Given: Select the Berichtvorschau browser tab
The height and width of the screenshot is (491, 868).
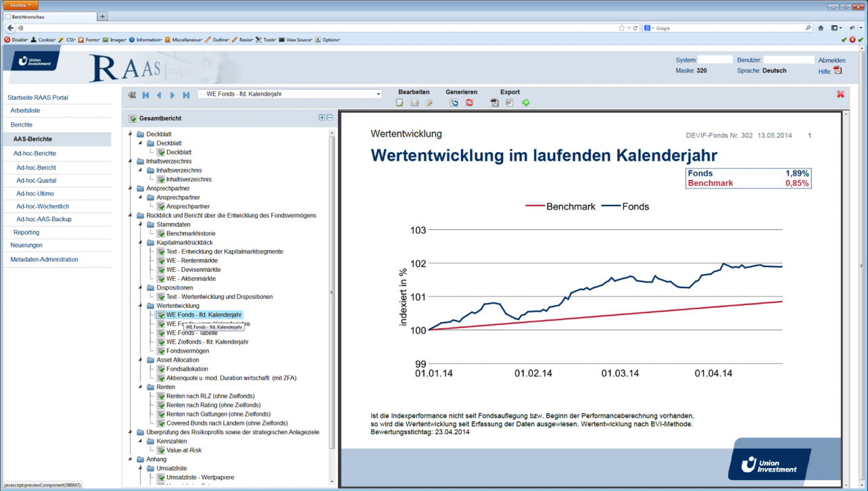Looking at the screenshot, I should [49, 16].
